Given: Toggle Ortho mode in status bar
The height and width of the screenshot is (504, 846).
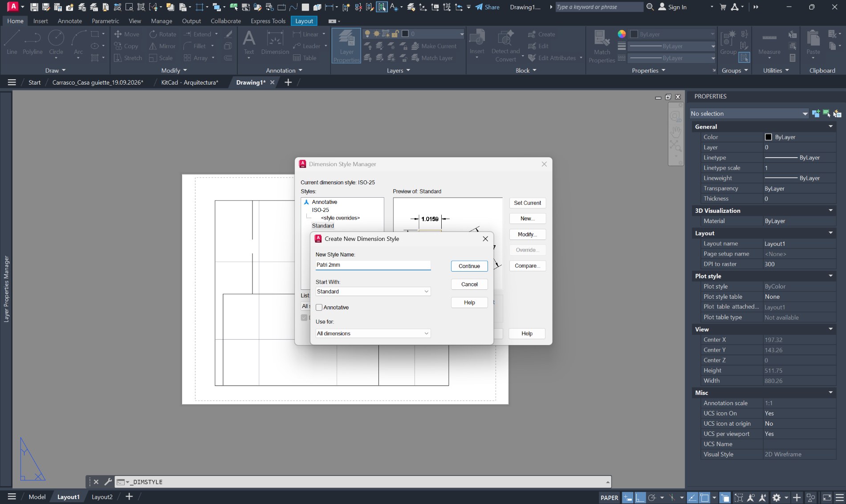Looking at the screenshot, I should [x=640, y=497].
